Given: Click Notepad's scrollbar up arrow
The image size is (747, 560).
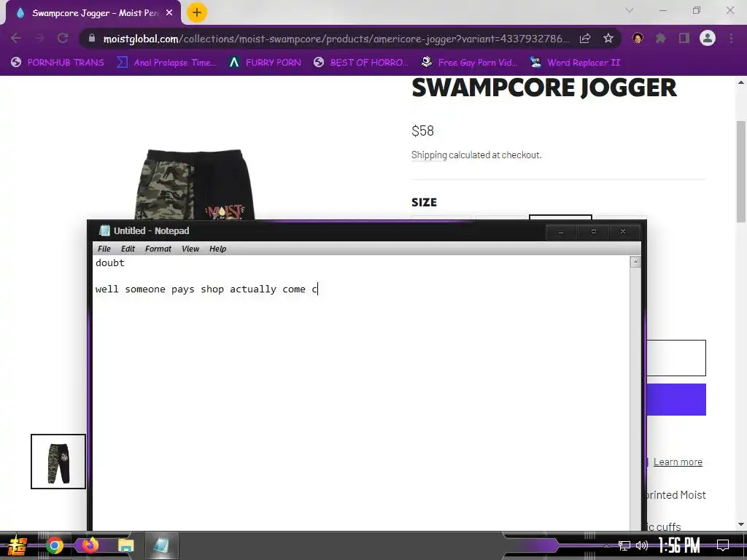Looking at the screenshot, I should click(635, 262).
